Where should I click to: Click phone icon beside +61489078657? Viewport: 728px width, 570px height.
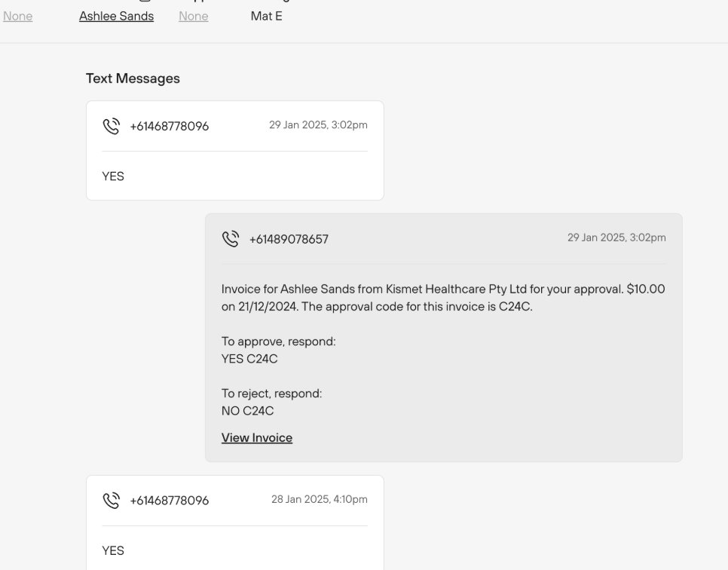pos(231,239)
